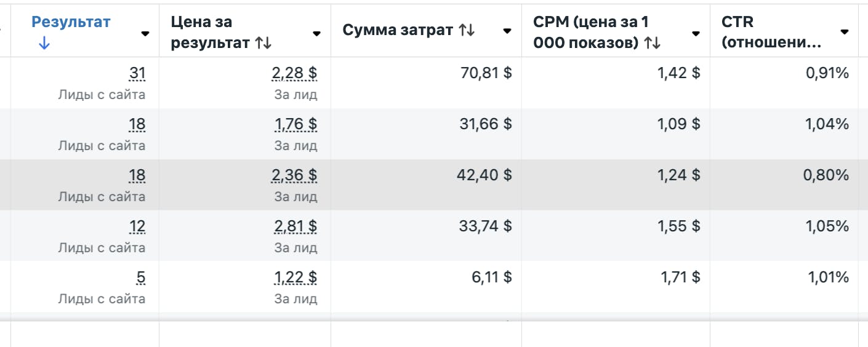Open the Цена за результат column dropdown
This screenshot has height=347, width=868.
[316, 33]
